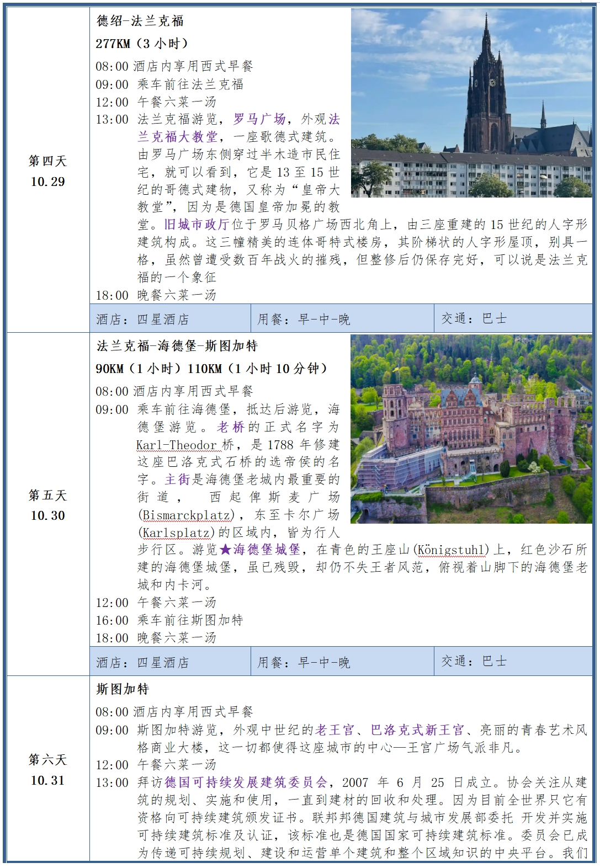Click "09:00 乘车前往法兰克福" line
The image size is (600, 868).
(169, 84)
